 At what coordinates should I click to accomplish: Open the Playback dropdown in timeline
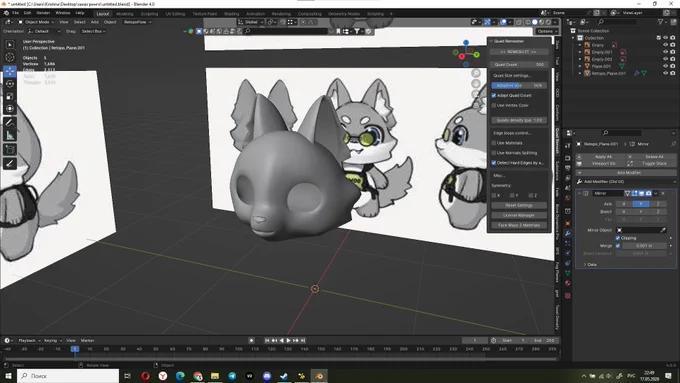29,340
